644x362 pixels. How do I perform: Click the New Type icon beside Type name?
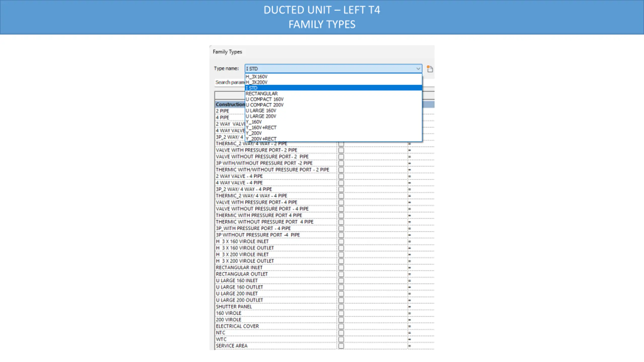tap(430, 69)
